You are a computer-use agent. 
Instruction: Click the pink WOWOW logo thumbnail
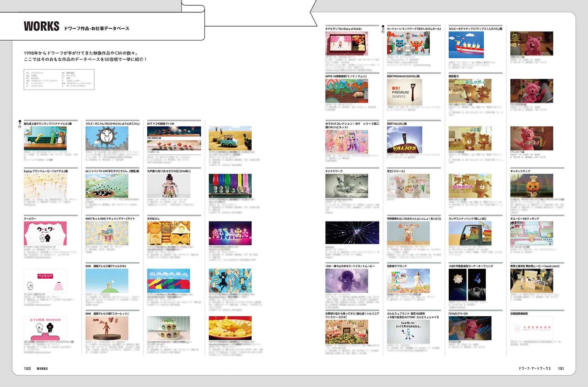coord(45,281)
